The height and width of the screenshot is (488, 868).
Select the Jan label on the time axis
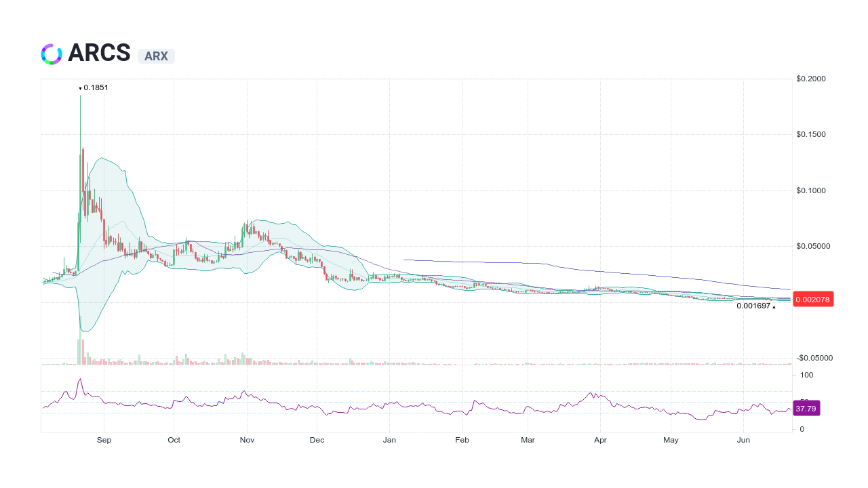pyautogui.click(x=389, y=440)
